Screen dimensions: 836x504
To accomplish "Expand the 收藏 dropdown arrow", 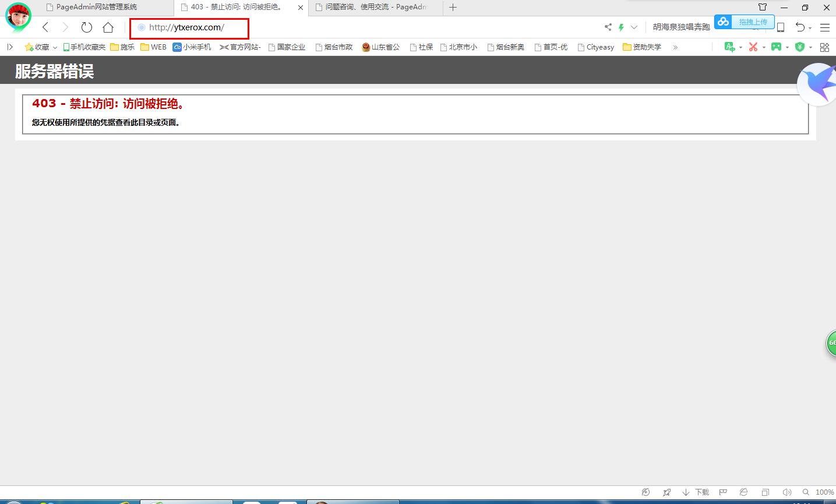I will point(55,48).
